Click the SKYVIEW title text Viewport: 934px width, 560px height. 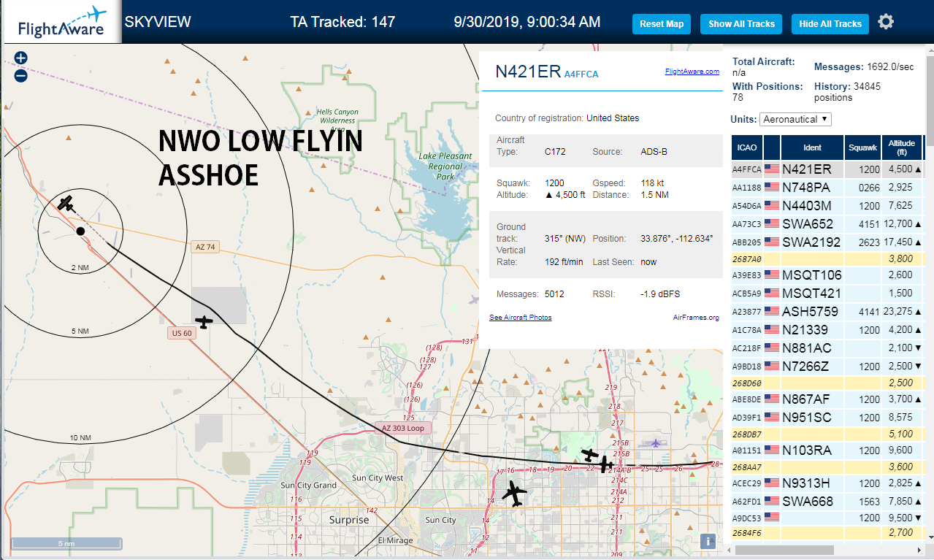point(158,22)
